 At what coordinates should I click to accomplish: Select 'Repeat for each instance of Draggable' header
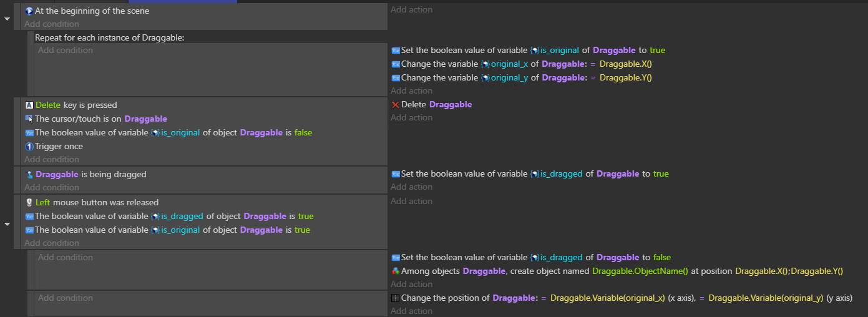110,37
